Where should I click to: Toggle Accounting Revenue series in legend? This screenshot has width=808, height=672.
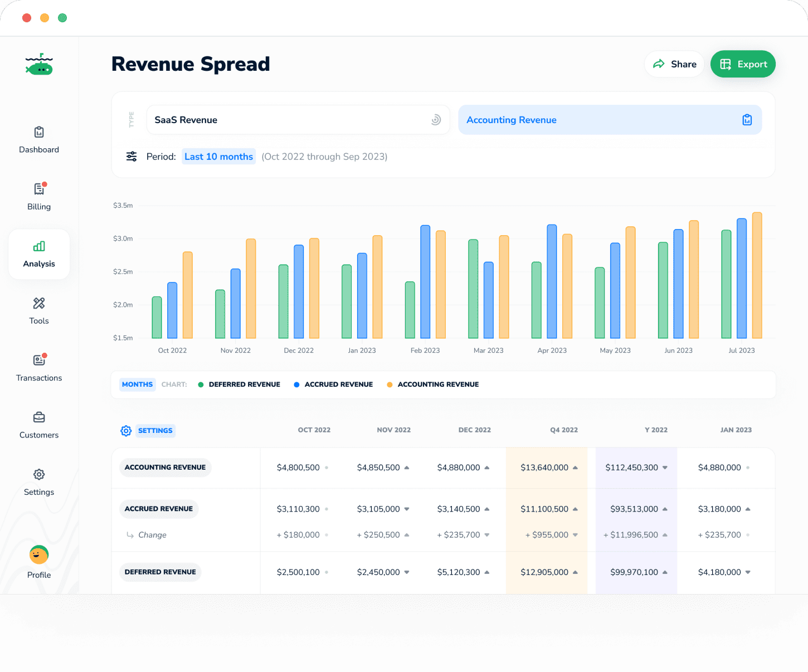coord(432,384)
